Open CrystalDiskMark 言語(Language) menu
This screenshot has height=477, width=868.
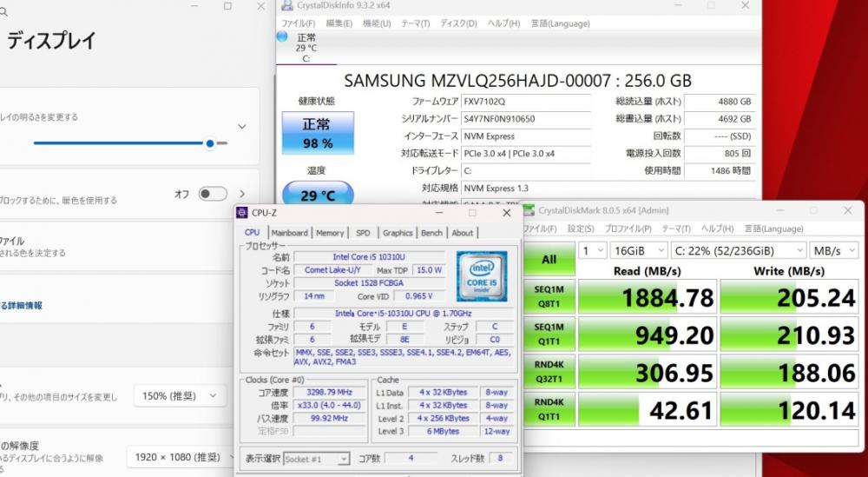[x=773, y=229]
